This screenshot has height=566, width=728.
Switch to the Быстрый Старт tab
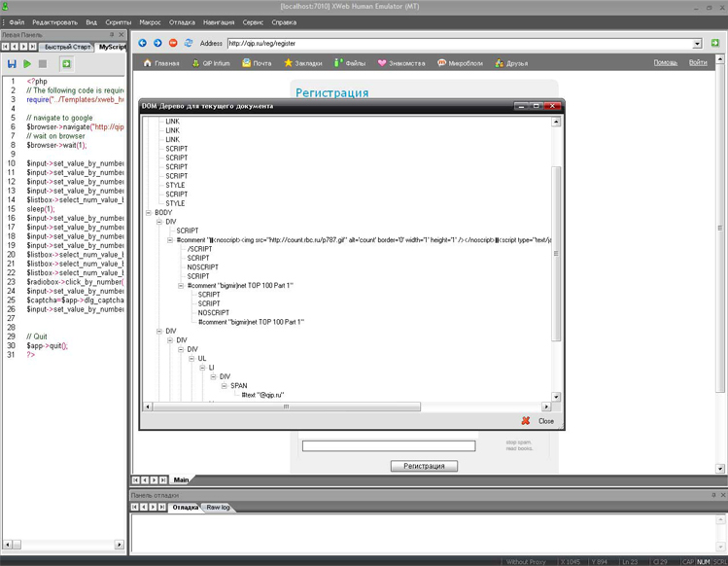point(66,47)
